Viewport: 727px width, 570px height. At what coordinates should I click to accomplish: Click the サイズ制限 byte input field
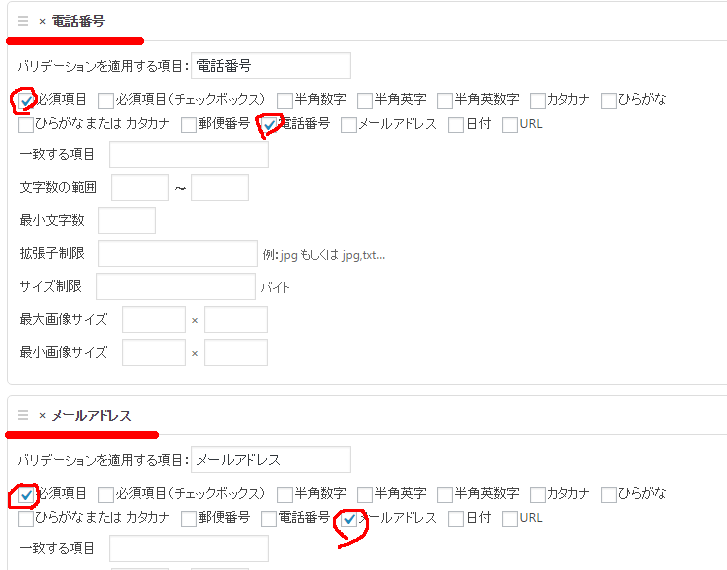click(x=175, y=287)
